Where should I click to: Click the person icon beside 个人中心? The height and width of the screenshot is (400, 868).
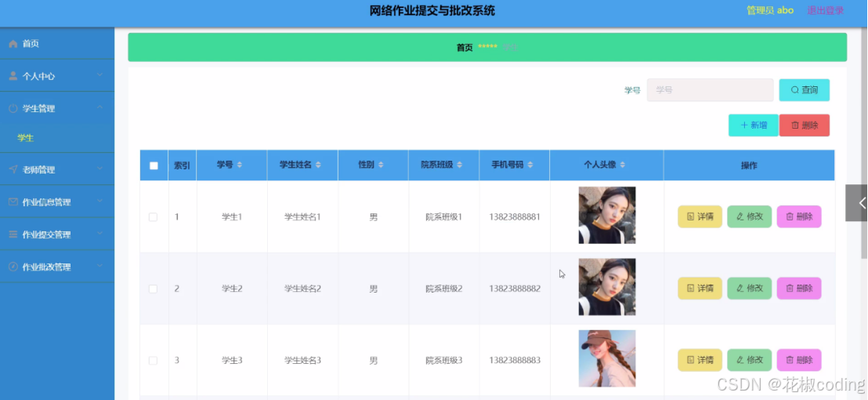13,76
